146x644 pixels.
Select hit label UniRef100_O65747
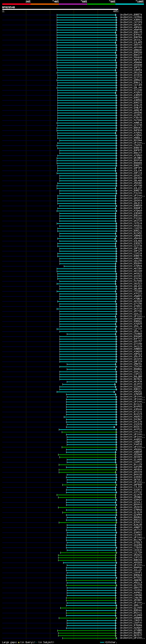(x=131, y=45)
